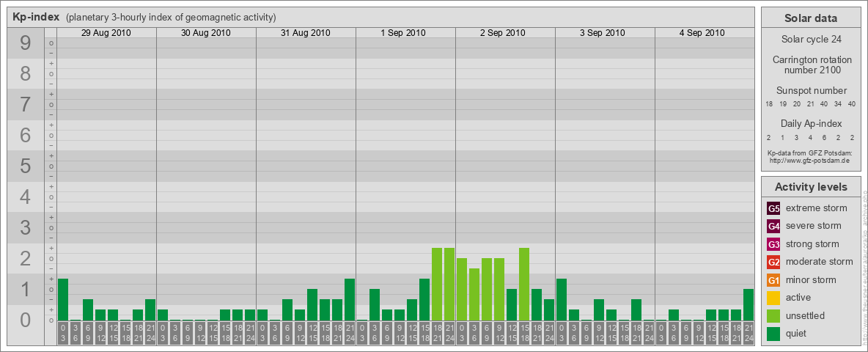Click the 2 Sep 3-6 unsettled bar

(474, 295)
